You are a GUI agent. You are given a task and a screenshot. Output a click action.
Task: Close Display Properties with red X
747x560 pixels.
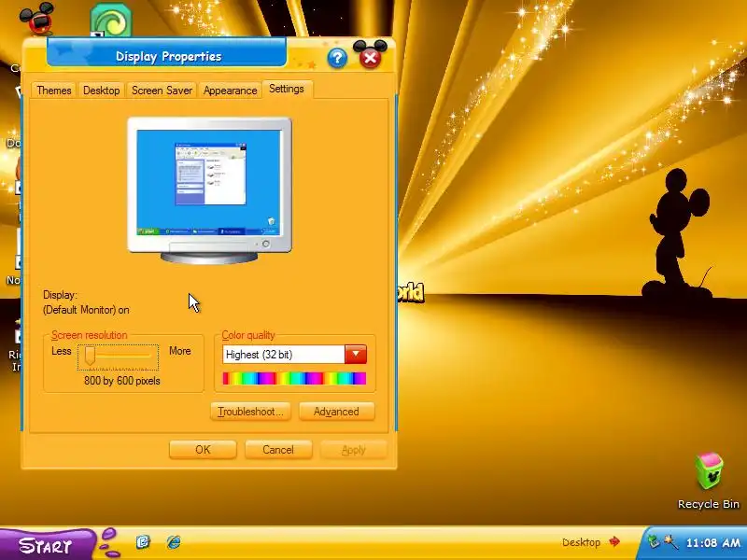tap(370, 58)
